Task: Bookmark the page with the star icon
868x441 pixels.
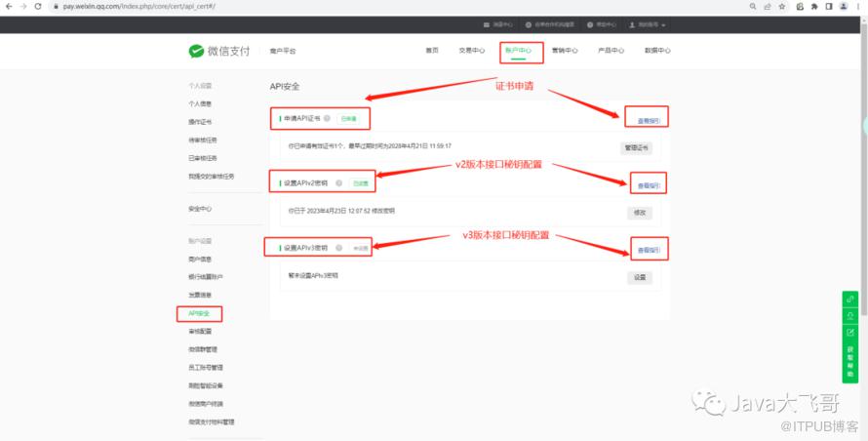Action: pos(782,7)
